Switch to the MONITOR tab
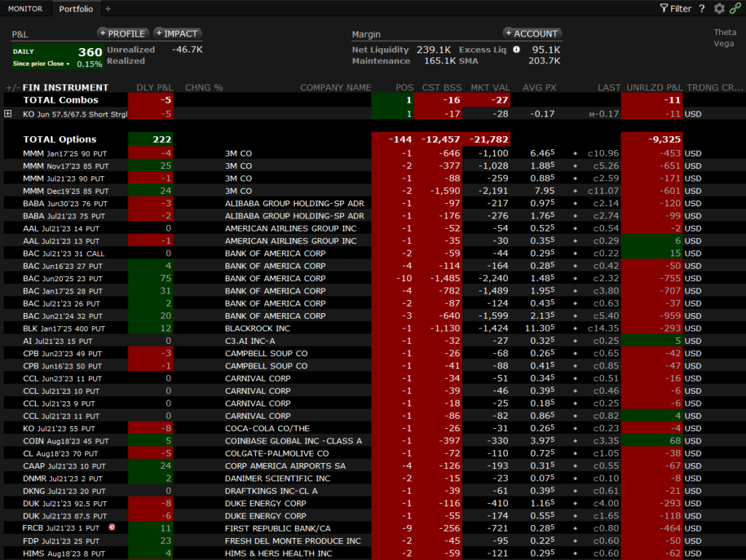Viewport: 746px width, 560px height. [25, 9]
